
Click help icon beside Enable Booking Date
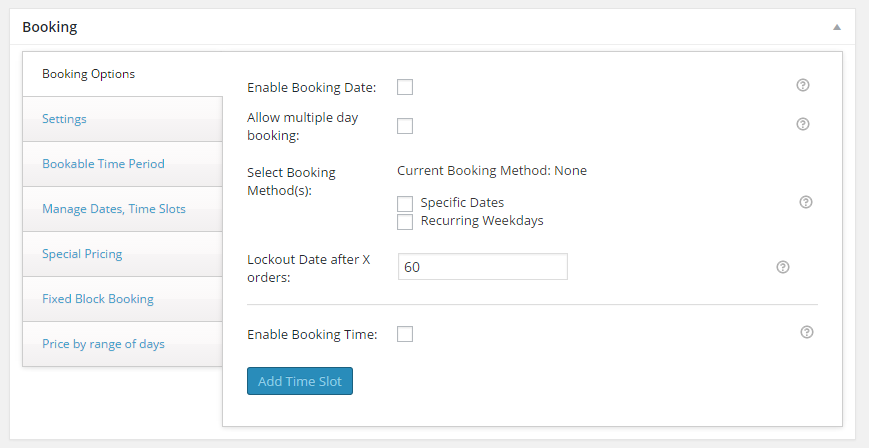click(802, 85)
